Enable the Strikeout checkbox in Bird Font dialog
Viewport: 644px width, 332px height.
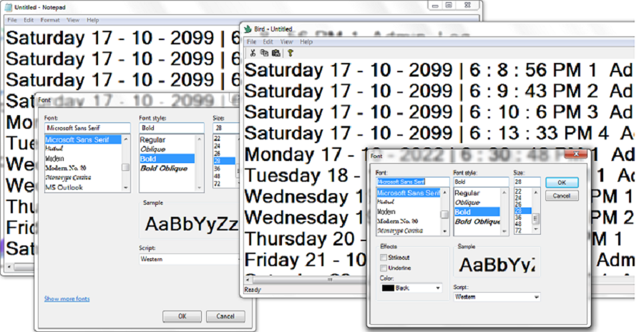[384, 258]
